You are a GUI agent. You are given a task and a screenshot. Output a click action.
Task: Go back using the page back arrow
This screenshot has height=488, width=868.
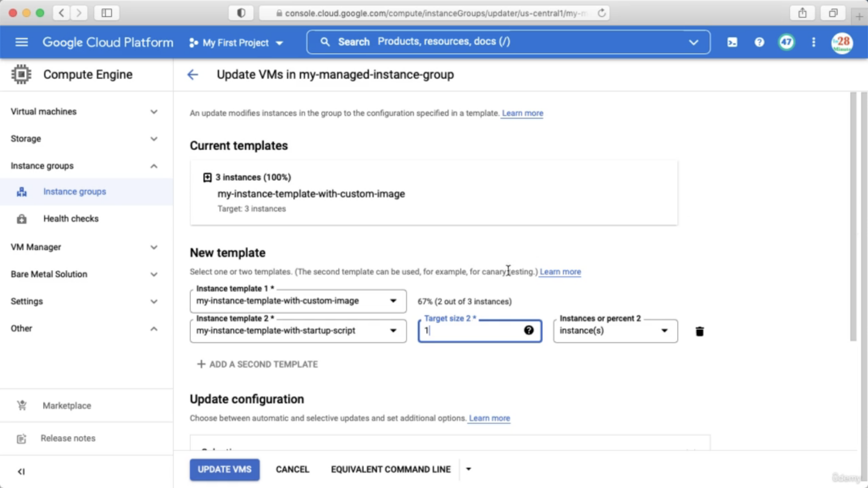point(192,75)
